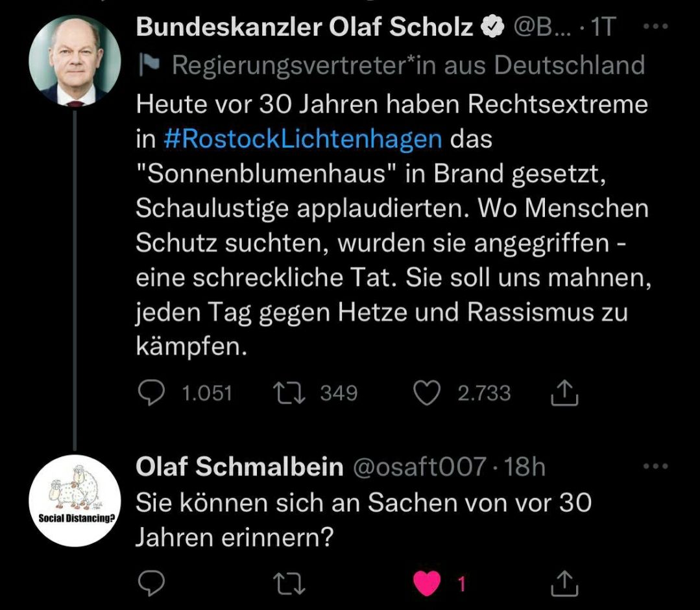Open the 18h timestamp on the reply

[x=525, y=467]
